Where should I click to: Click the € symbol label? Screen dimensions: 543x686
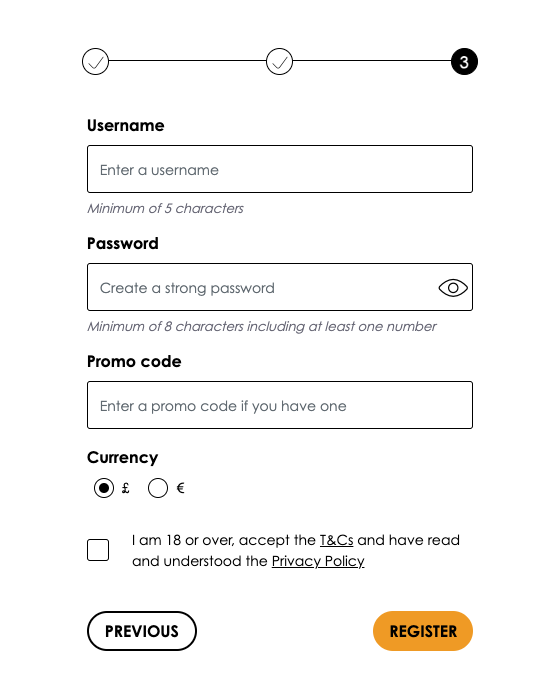(x=180, y=488)
